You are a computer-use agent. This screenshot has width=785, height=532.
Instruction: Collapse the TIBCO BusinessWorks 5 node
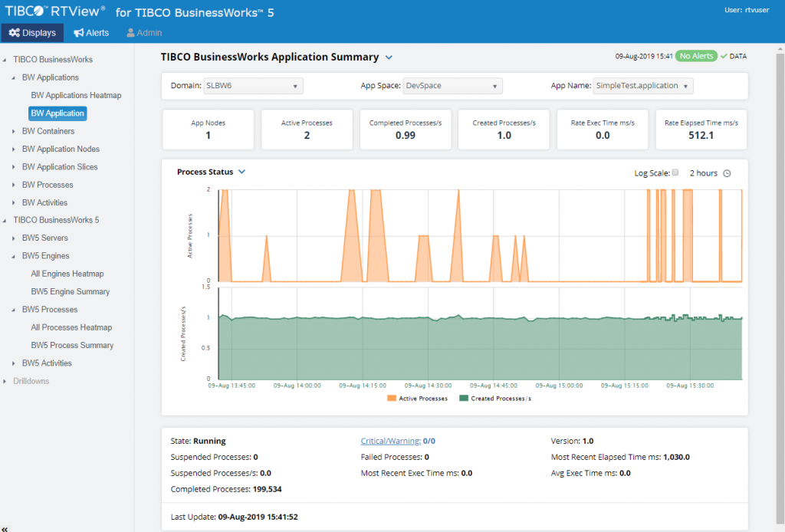pos(5,220)
